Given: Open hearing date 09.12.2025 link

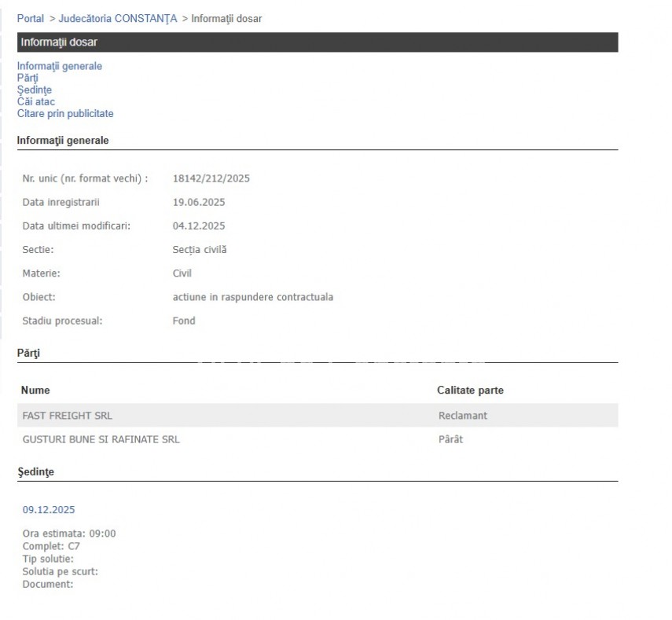Looking at the screenshot, I should 49,510.
